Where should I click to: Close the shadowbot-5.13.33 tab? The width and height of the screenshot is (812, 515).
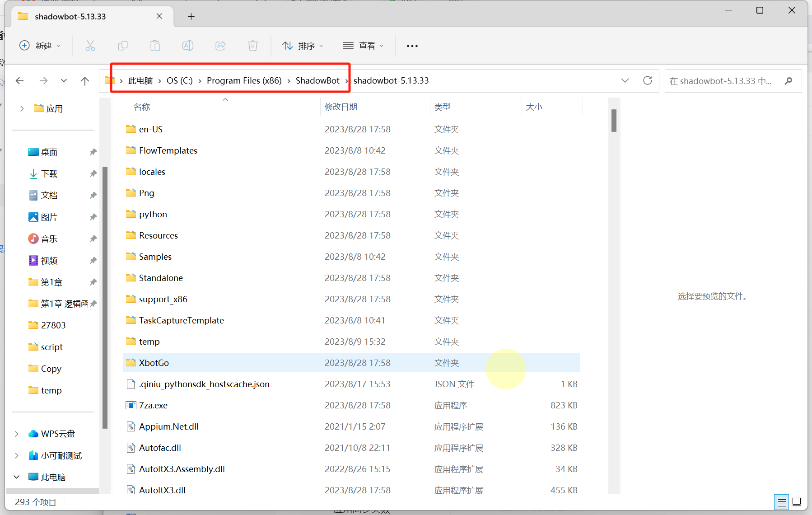click(x=159, y=16)
